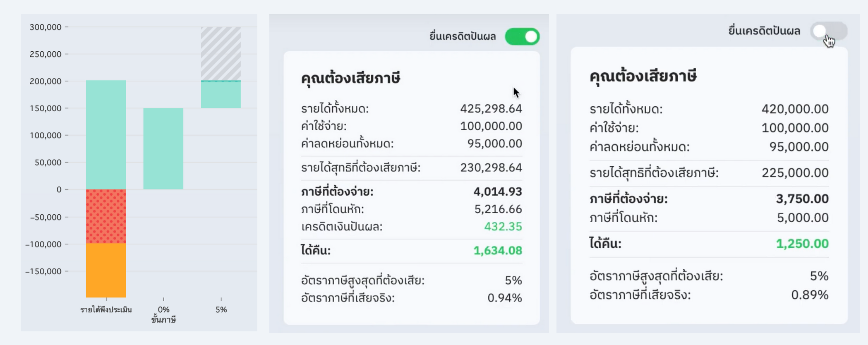Click the red dotted bar segment

[106, 216]
